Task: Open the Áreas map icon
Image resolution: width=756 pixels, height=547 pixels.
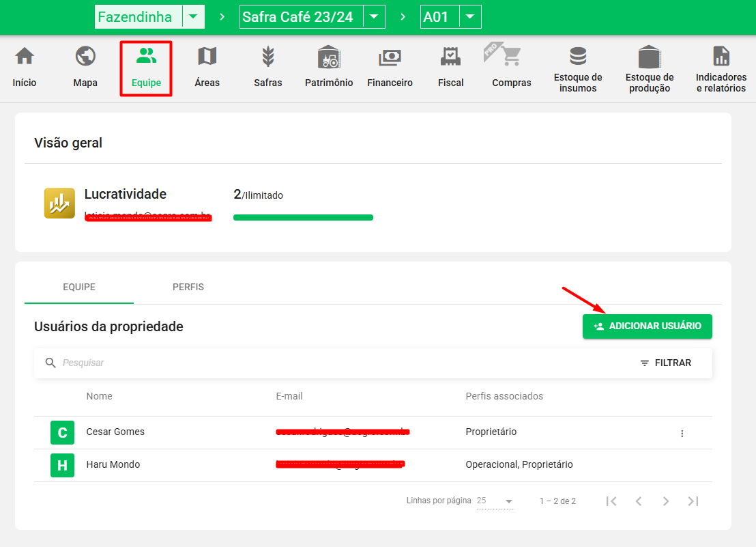Action: pyautogui.click(x=207, y=57)
